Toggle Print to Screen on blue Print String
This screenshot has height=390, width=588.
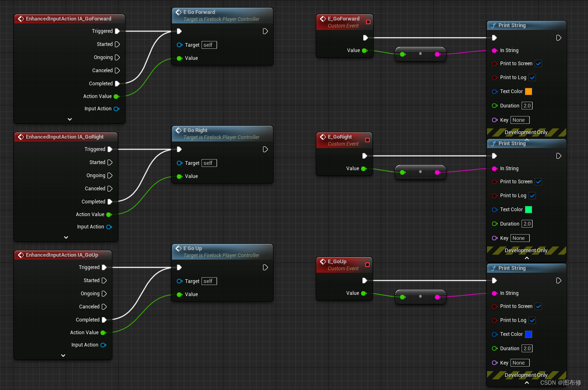click(539, 306)
